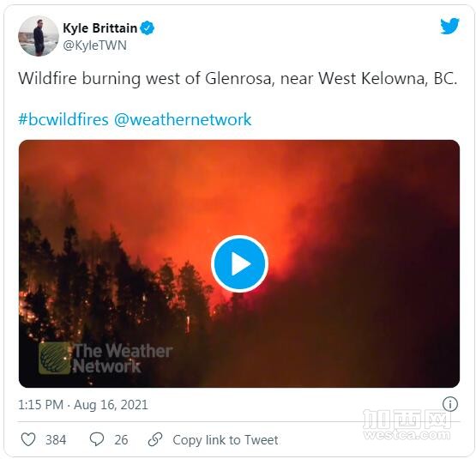Open the Kyle Brittain display name
The image size is (476, 459).
99,28
